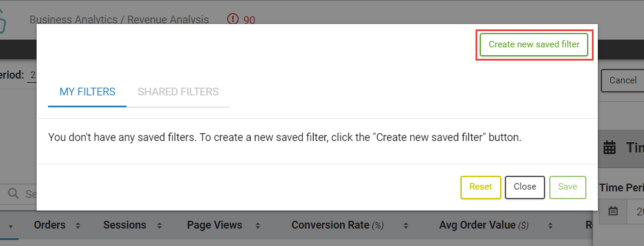Sort by Conversion Rate column arrows

click(x=405, y=226)
